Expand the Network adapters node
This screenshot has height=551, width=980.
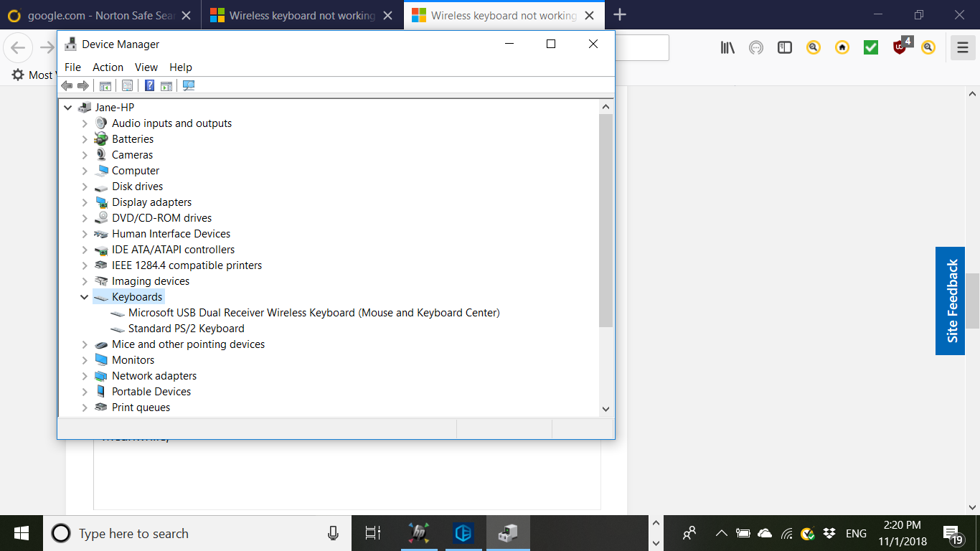click(x=85, y=376)
